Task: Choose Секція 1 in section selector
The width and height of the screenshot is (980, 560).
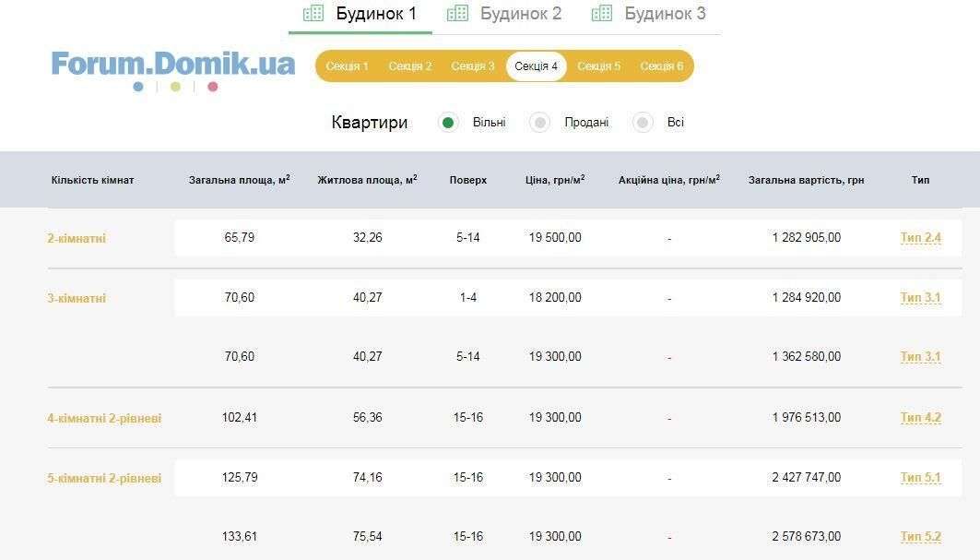Action: click(348, 66)
